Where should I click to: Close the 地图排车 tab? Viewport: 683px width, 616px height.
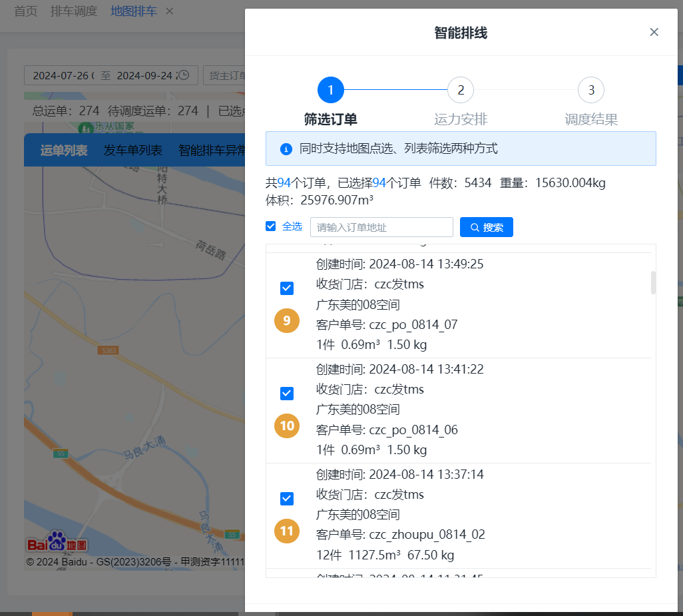point(169,11)
